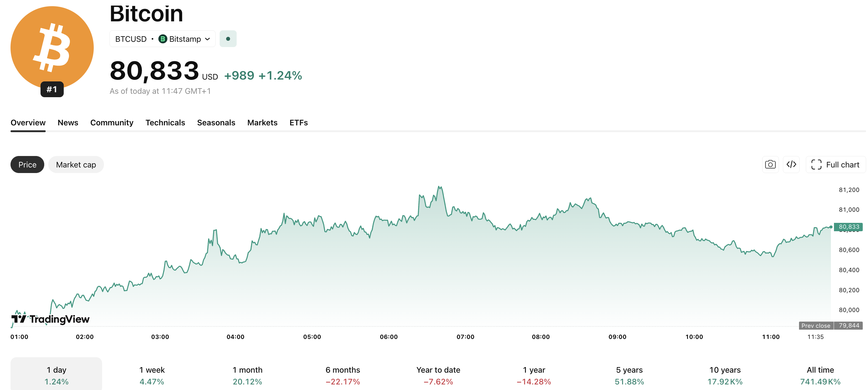Click the 81,200 axis label
Image resolution: width=868 pixels, height=390 pixels.
point(849,190)
